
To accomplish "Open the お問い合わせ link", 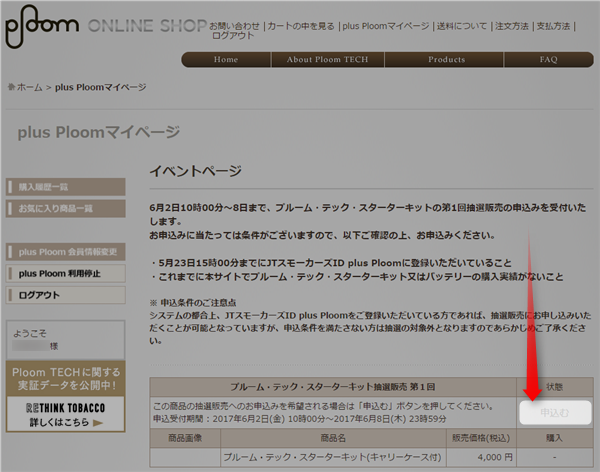I will click(234, 26).
